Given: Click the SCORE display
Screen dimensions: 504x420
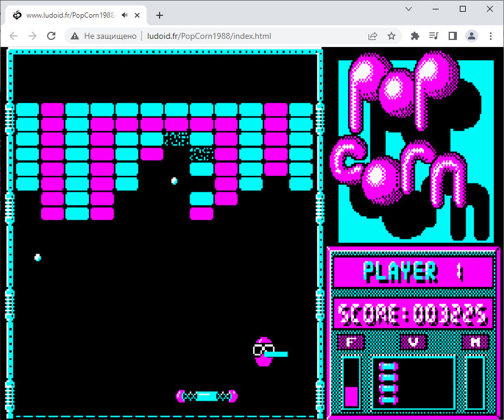Looking at the screenshot, I should 413,314.
